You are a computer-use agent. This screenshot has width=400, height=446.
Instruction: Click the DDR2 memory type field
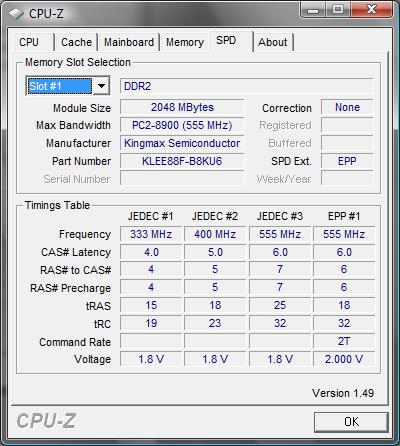(246, 86)
